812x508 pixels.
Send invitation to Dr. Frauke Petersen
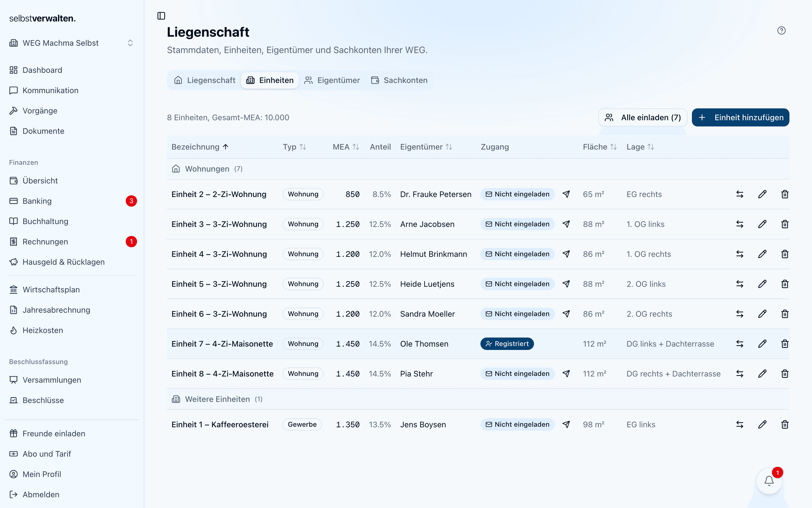coord(566,194)
